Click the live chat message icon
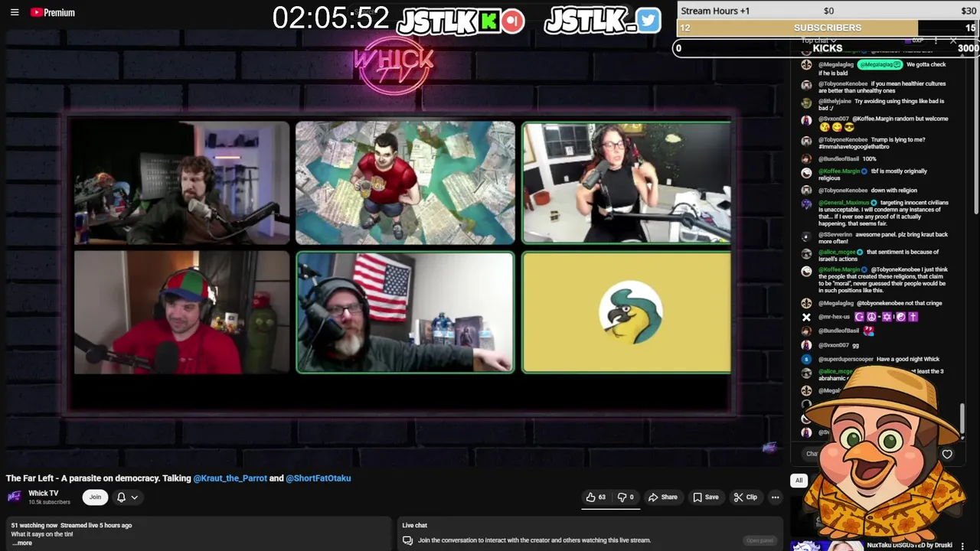The image size is (980, 551). 408,540
